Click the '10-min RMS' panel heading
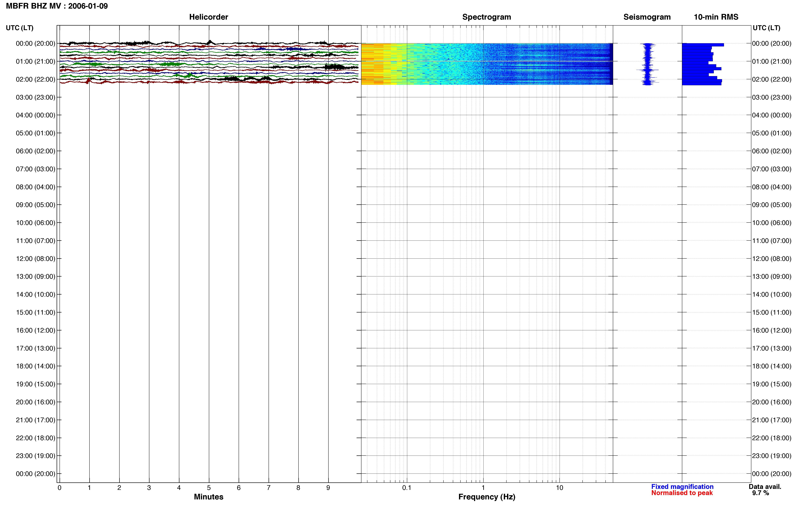Image resolution: width=812 pixels, height=508 pixels. pyautogui.click(x=716, y=17)
